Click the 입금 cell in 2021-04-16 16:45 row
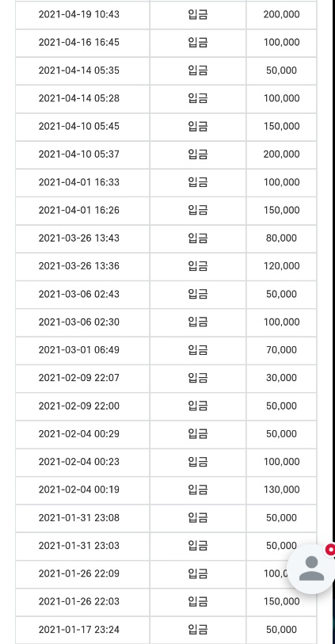This screenshot has height=644, width=335. (x=198, y=43)
